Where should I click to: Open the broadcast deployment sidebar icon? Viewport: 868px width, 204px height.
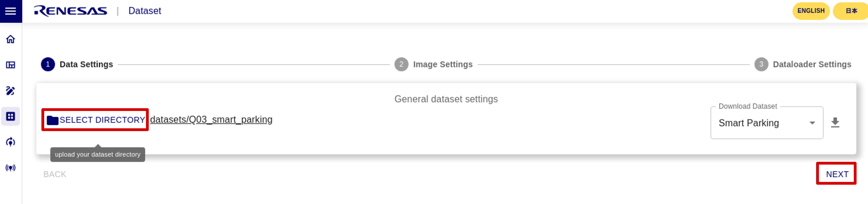point(10,168)
